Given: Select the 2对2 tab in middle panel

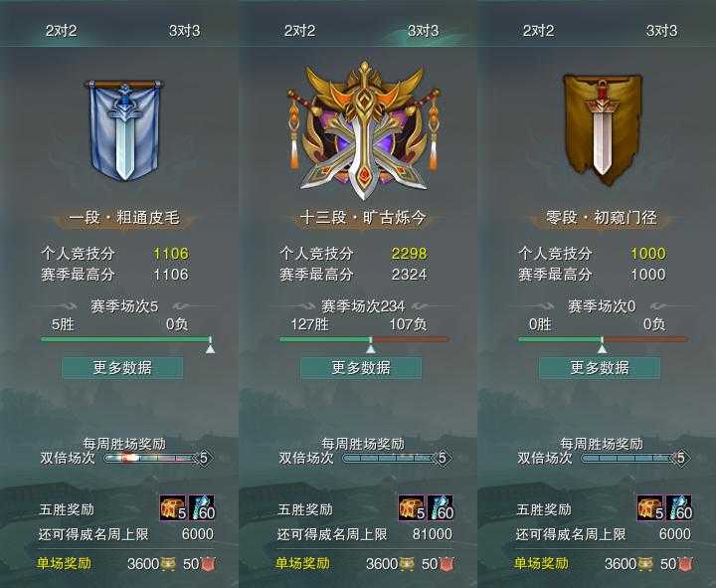Looking at the screenshot, I should [x=299, y=31].
